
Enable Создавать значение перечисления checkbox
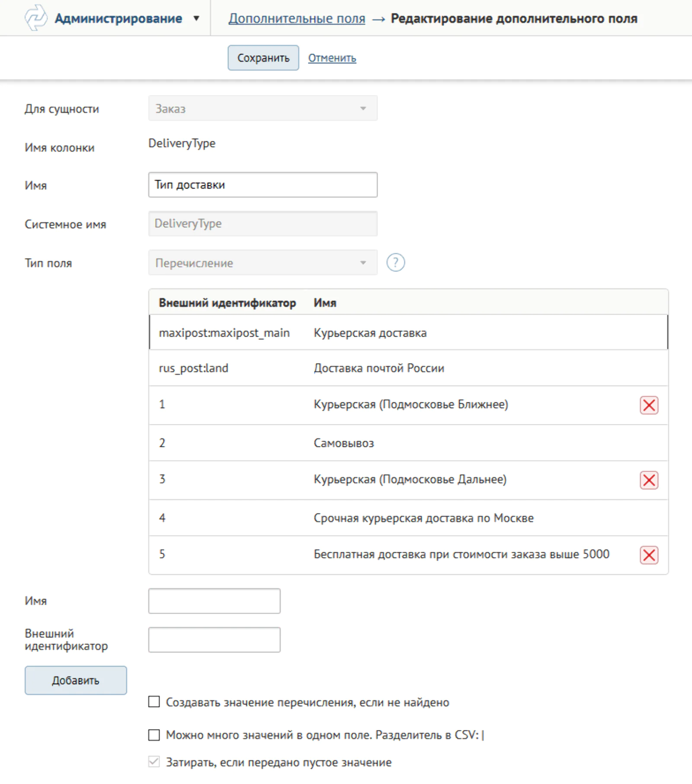pos(154,701)
